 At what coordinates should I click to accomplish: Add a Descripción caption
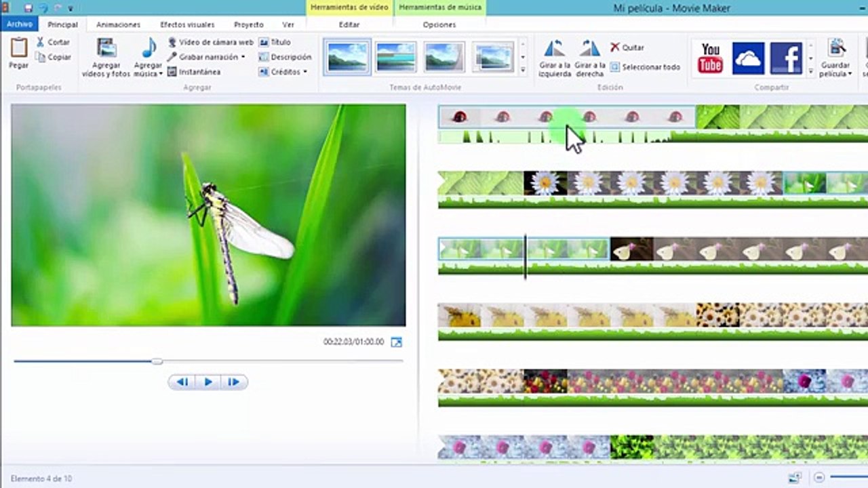tap(285, 57)
